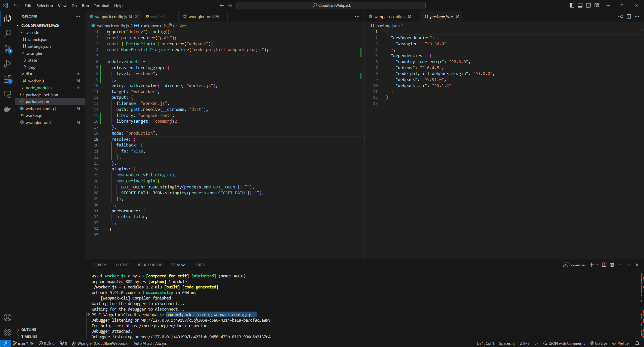This screenshot has width=644, height=347.
Task: Expand the OUTLINE section
Action: click(x=29, y=329)
